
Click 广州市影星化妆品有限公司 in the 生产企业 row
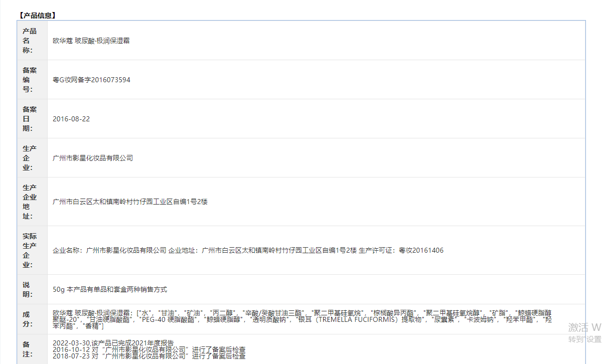coord(93,158)
